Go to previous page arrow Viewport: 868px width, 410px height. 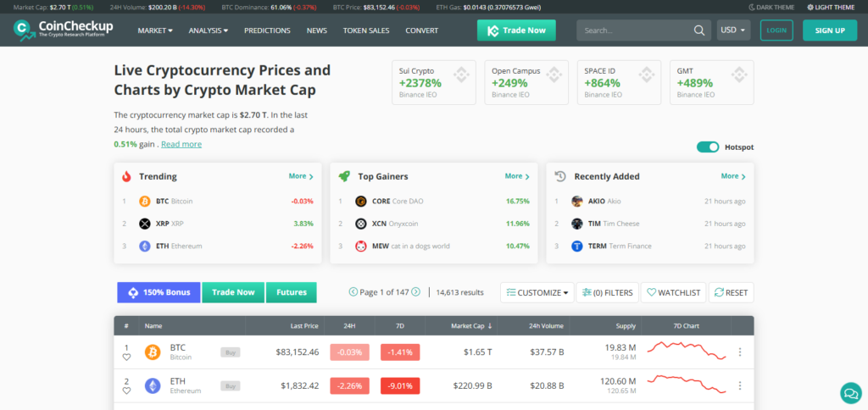pyautogui.click(x=353, y=292)
